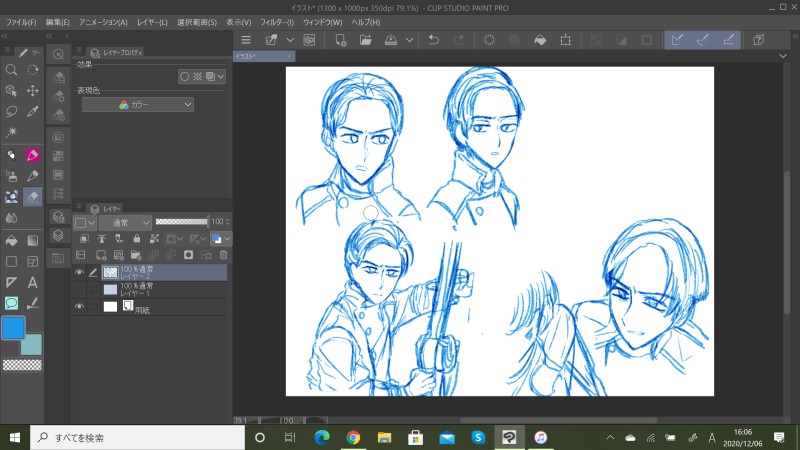Viewport: 800px width, 450px height.
Task: Expand the layer color dropdown arrow
Action: (x=227, y=239)
